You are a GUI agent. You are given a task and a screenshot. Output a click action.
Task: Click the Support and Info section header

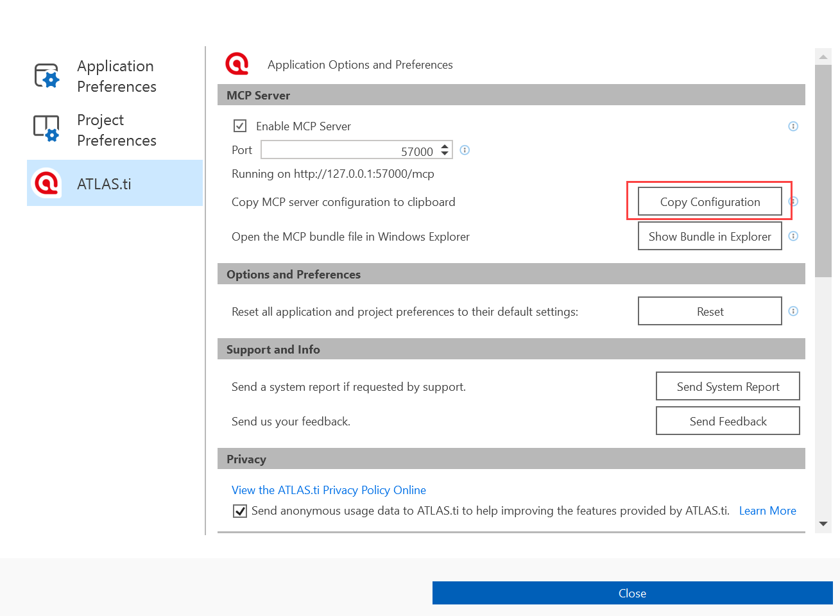[x=511, y=349]
